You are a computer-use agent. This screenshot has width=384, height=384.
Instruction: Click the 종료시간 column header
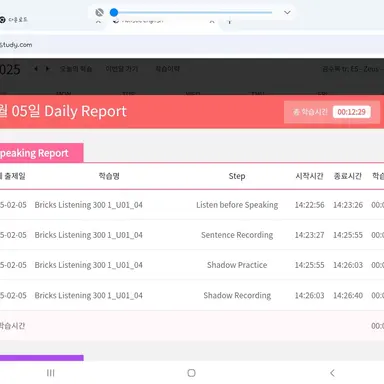pos(348,176)
